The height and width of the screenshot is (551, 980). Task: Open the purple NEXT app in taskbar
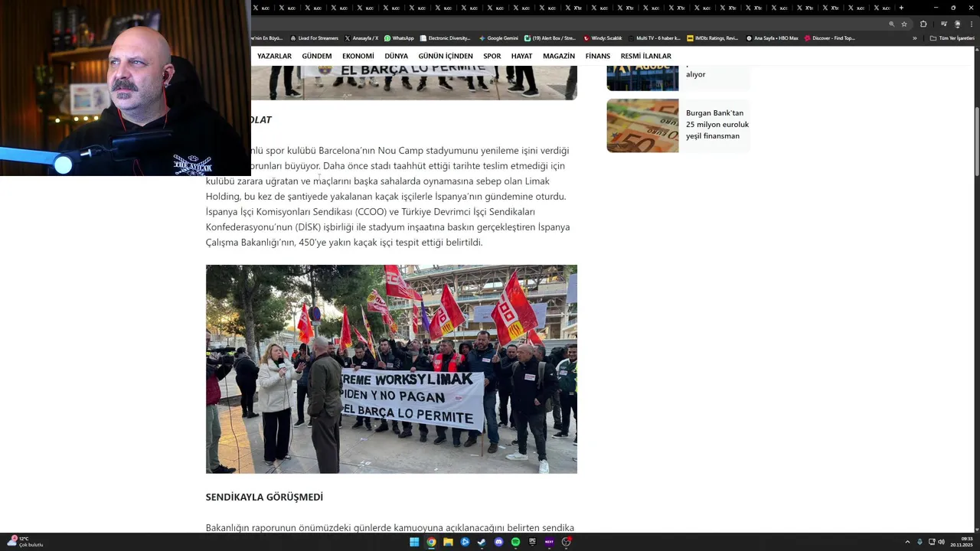(549, 542)
